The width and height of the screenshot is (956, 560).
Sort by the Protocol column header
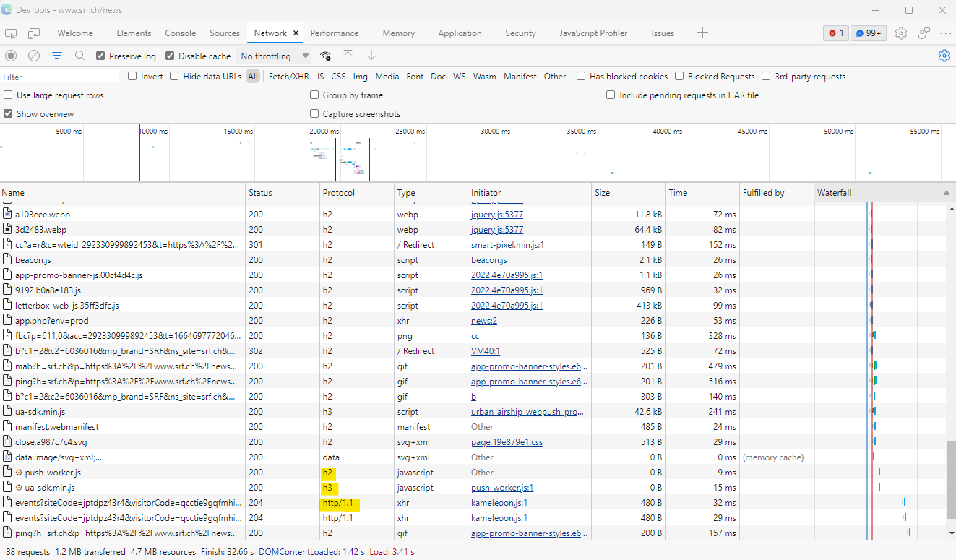tap(357, 193)
